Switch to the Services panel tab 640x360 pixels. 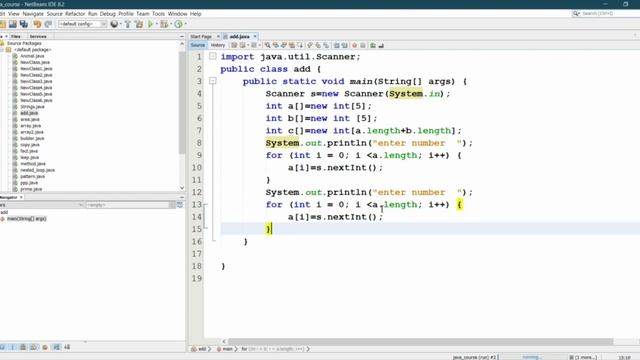[x=38, y=36]
